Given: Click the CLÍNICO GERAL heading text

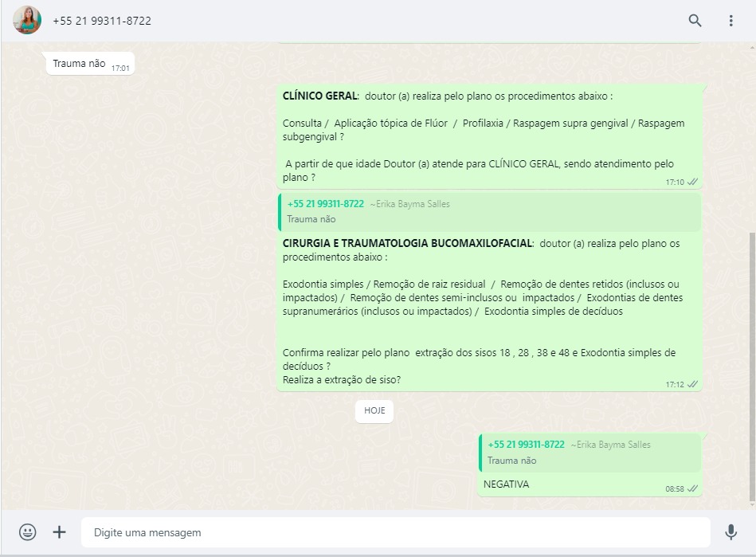Looking at the screenshot, I should coord(320,96).
